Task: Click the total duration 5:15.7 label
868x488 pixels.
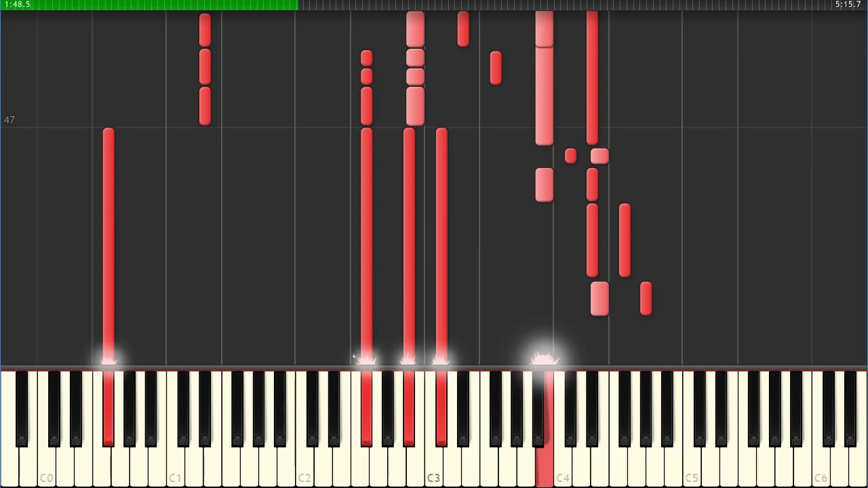Action: 848,5
